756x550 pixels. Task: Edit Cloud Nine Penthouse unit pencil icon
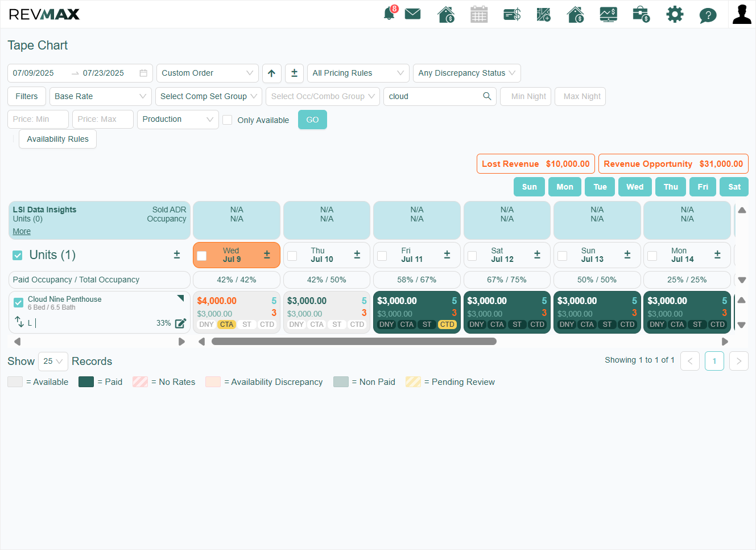pos(181,323)
